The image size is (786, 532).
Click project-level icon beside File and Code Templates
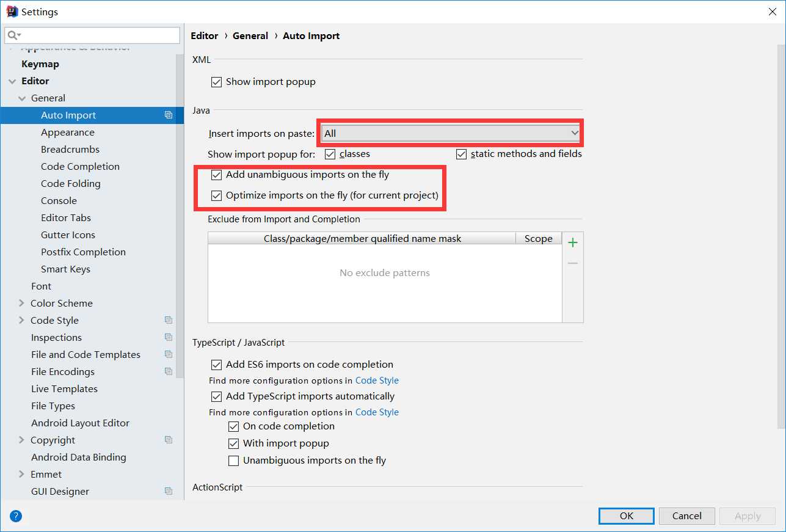click(169, 354)
